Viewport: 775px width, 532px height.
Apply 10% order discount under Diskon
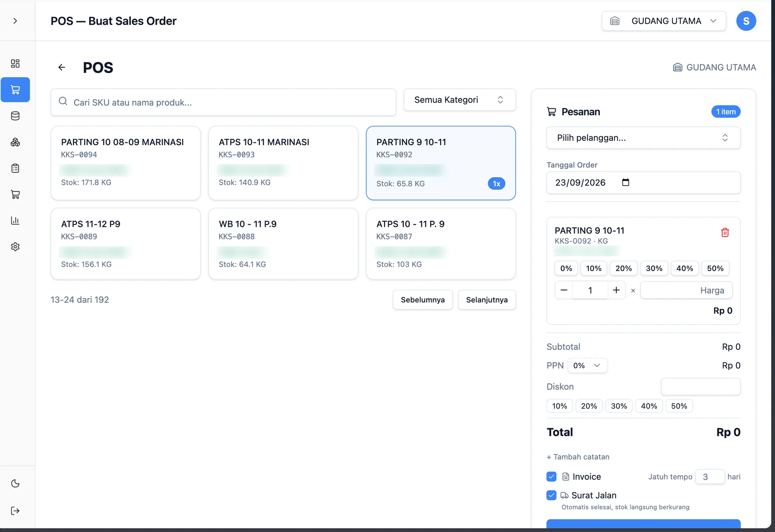click(x=560, y=406)
